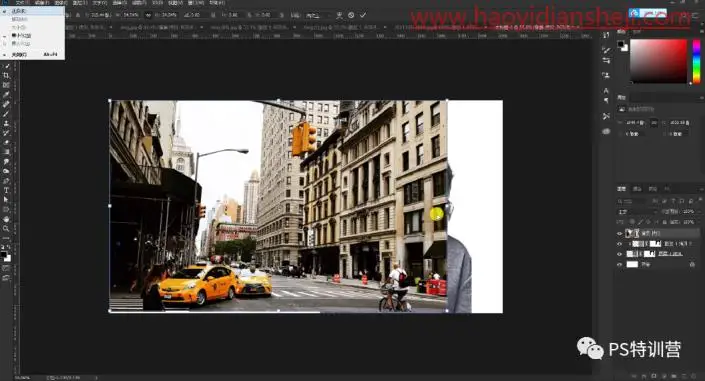Click the left-middle transform handle

point(110,206)
